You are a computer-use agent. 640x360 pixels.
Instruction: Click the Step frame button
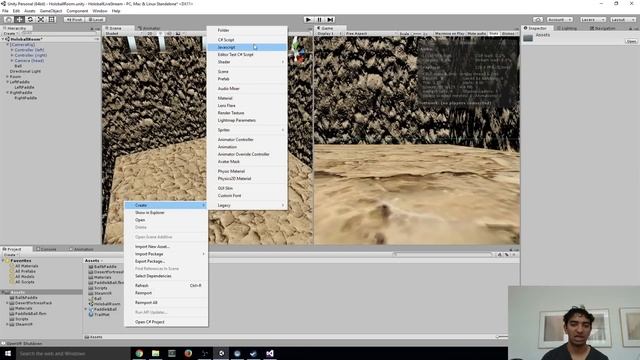331,20
